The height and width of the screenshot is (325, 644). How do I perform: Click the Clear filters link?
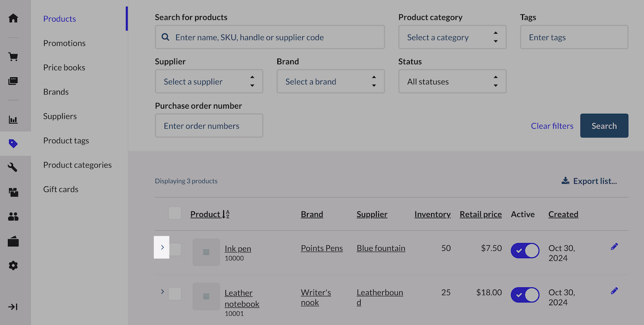tap(552, 126)
